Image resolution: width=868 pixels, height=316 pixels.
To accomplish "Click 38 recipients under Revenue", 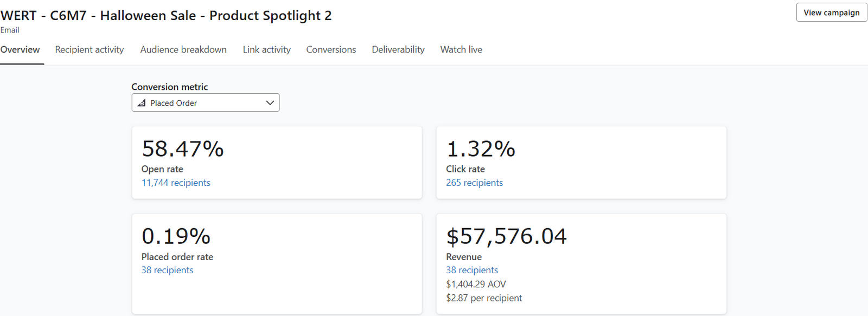I will pos(471,270).
